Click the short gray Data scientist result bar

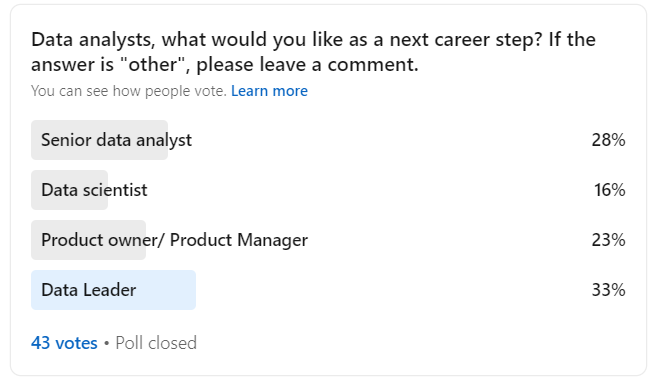pyautogui.click(x=70, y=190)
